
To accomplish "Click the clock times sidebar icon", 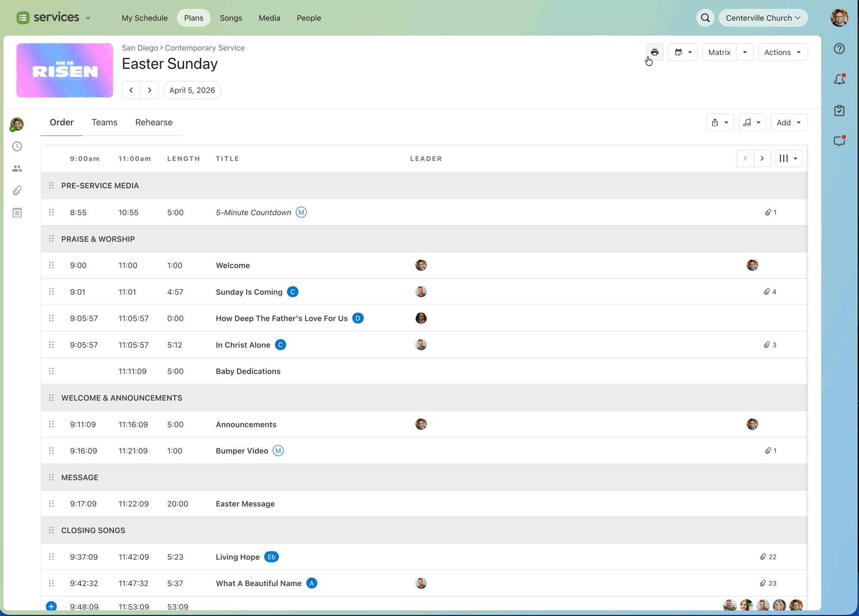I will pyautogui.click(x=17, y=146).
